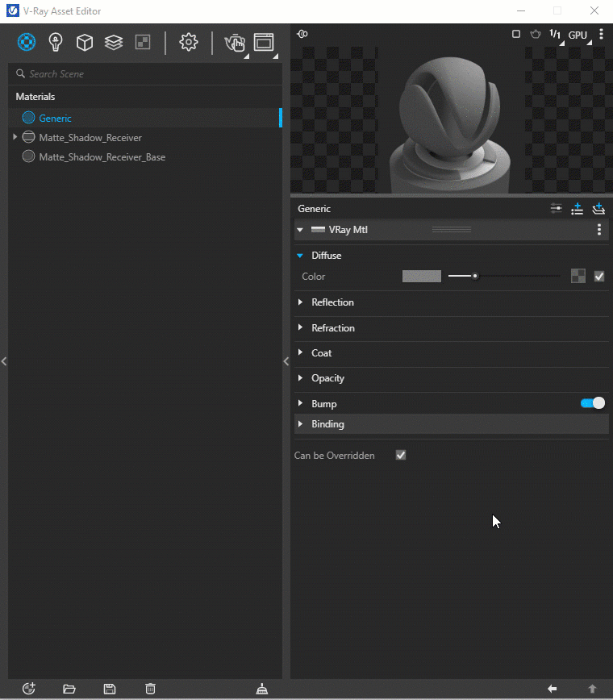Collapse the VRay Mtl layer
This screenshot has width=613, height=700.
click(x=300, y=230)
